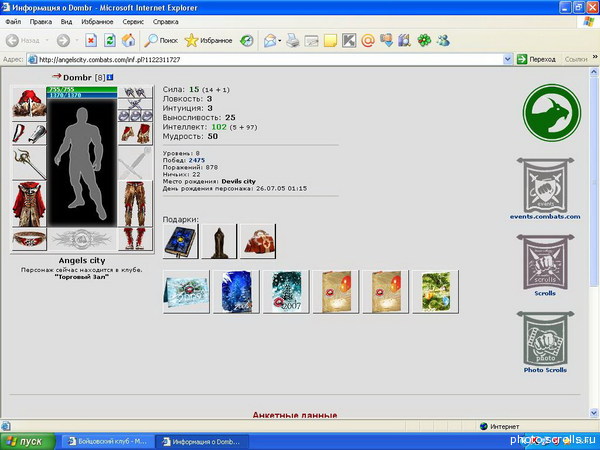Expand the toolbar chevron next to Ссылки
The image size is (600, 450).
[x=595, y=57]
